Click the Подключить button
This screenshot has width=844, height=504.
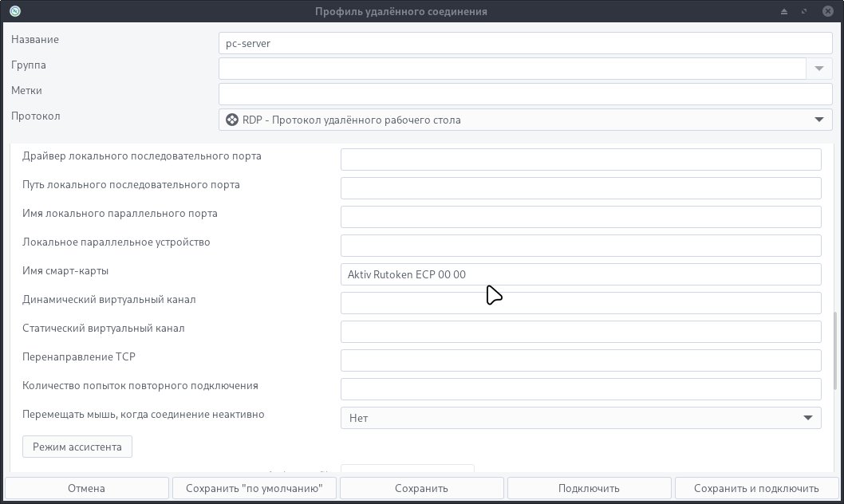tap(589, 488)
